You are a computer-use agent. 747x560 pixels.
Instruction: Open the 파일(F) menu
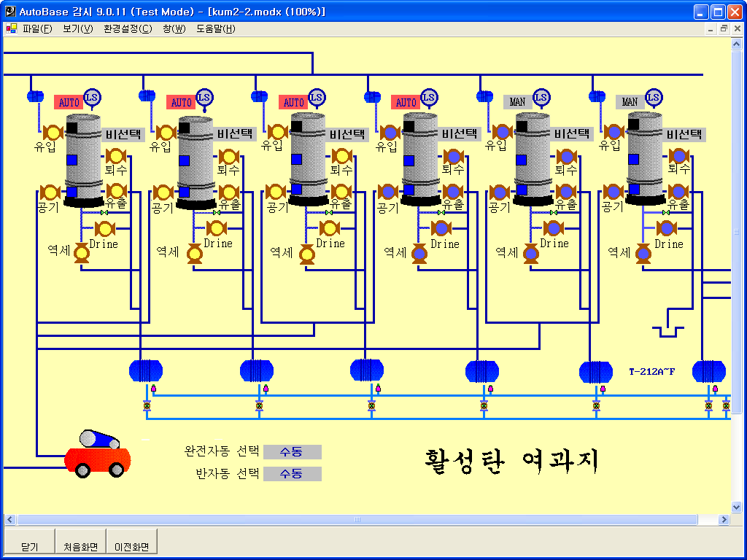coord(37,29)
